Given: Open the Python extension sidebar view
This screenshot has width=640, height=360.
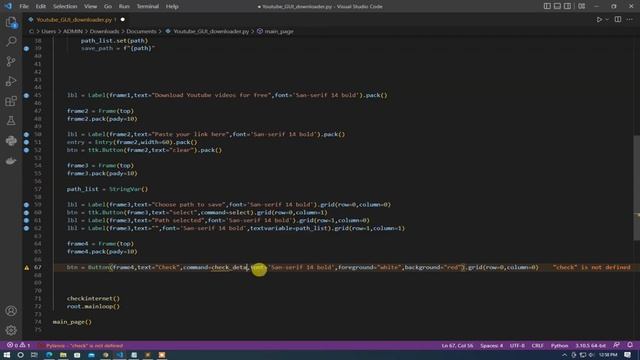Looking at the screenshot, I should (x=11, y=141).
